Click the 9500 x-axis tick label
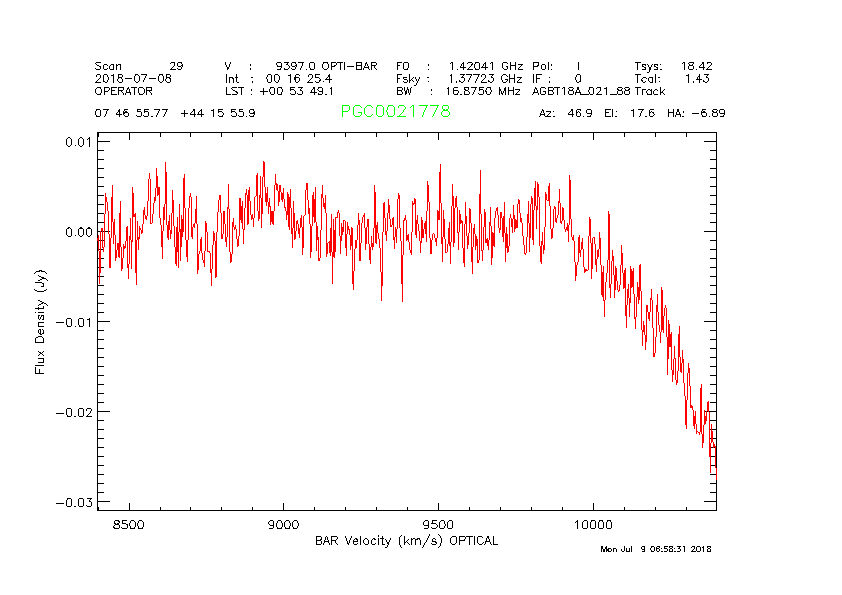The image size is (842, 595). pos(438,524)
